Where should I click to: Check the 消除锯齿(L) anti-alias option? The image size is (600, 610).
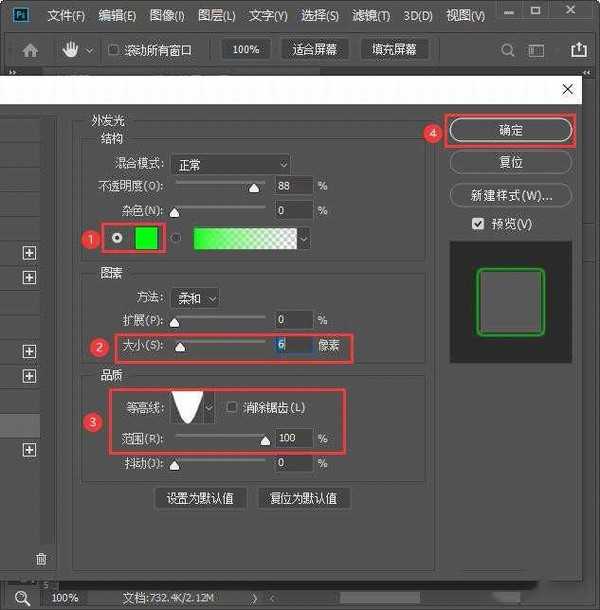[232, 407]
